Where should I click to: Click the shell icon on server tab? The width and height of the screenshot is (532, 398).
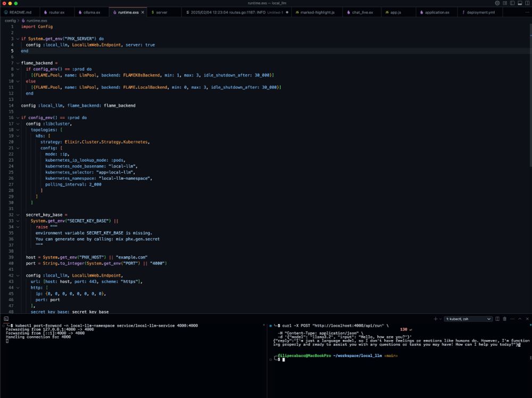pos(153,12)
